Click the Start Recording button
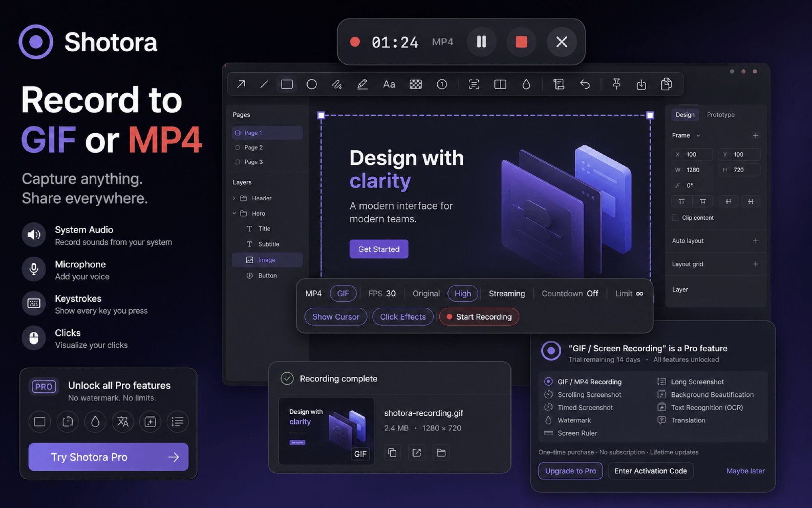 (x=479, y=317)
